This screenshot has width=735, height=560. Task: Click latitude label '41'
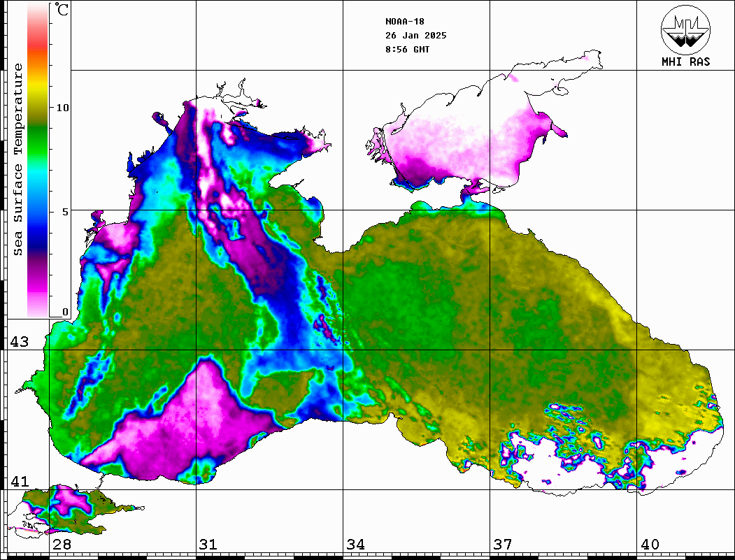coord(20,481)
